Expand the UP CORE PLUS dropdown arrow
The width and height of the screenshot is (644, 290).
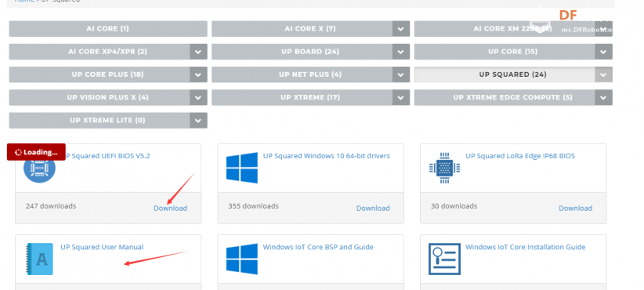(198, 74)
